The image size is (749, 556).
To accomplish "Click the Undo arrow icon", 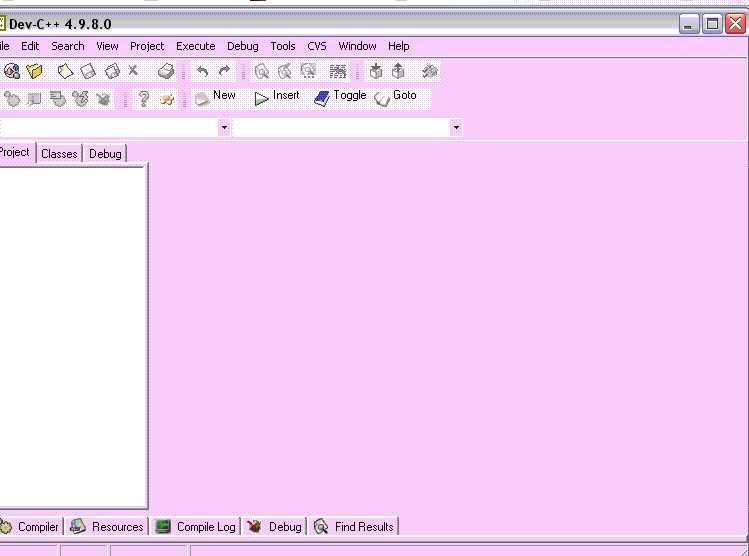I will pyautogui.click(x=203, y=71).
